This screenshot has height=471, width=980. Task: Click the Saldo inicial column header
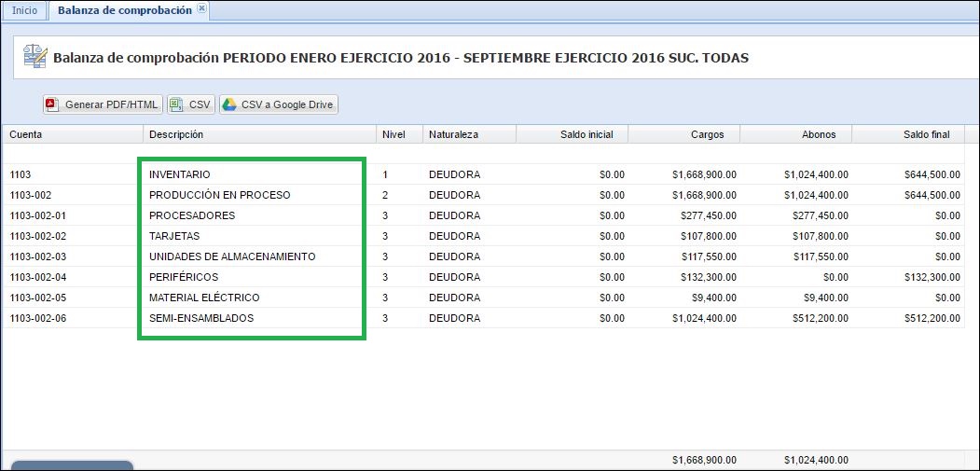point(572,134)
